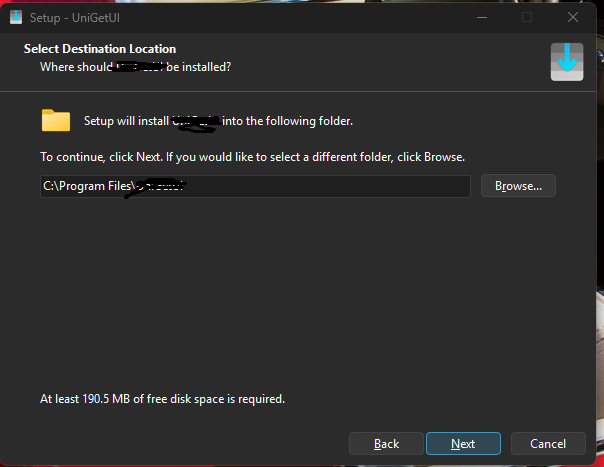
Task: Click the blue download arrow wizard image
Action: pos(567,62)
